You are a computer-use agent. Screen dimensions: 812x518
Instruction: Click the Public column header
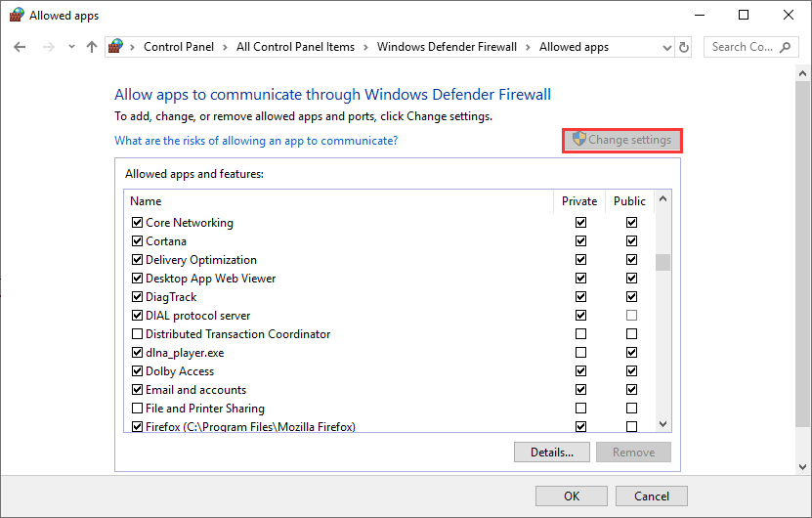[629, 201]
